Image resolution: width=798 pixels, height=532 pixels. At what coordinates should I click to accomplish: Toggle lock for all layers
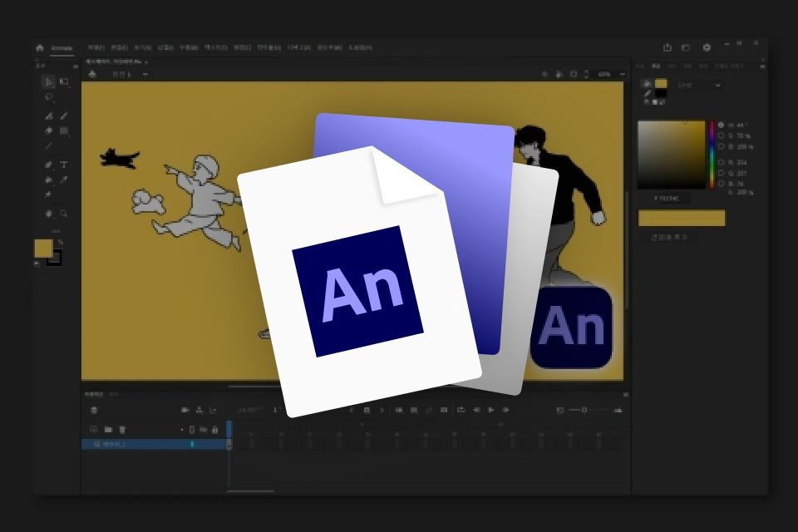click(x=214, y=430)
